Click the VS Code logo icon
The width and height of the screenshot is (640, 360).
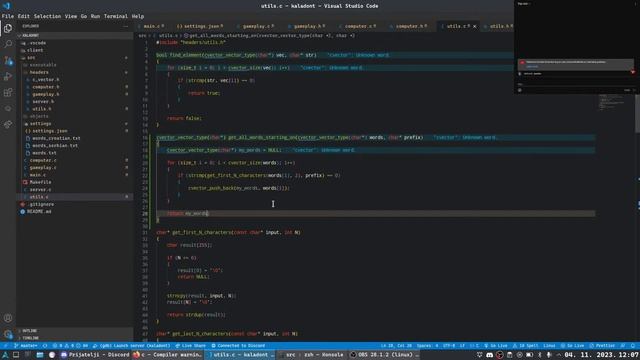[6, 6]
